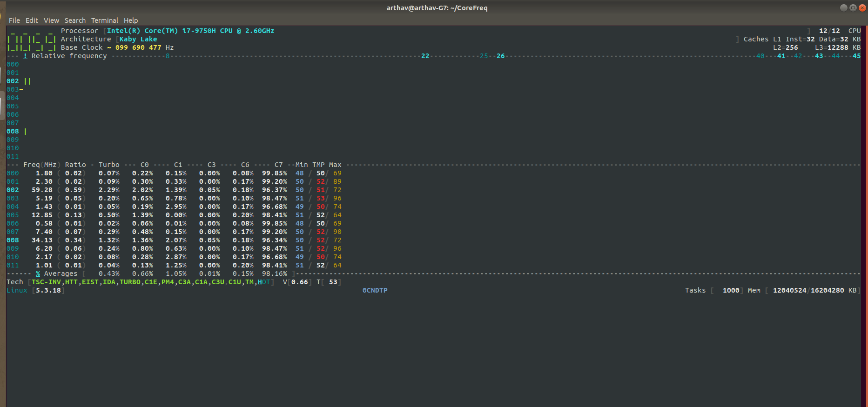Click the Tasks count 1000
This screenshot has height=407, width=868.
pyautogui.click(x=731, y=290)
